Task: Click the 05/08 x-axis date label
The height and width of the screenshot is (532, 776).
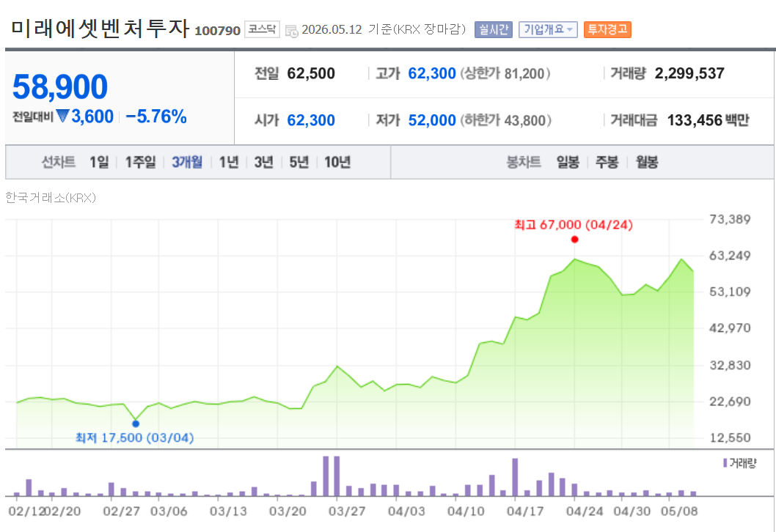Action: 679,511
